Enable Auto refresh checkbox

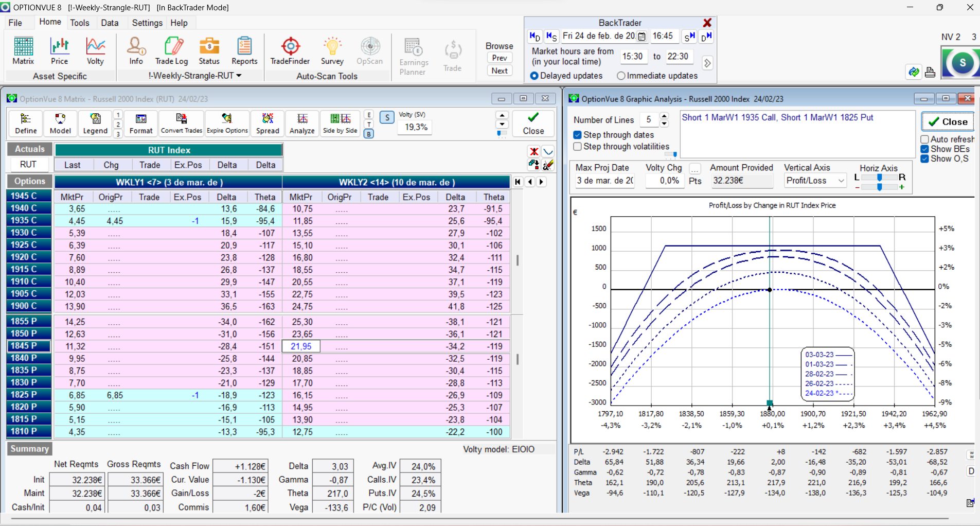pos(924,139)
